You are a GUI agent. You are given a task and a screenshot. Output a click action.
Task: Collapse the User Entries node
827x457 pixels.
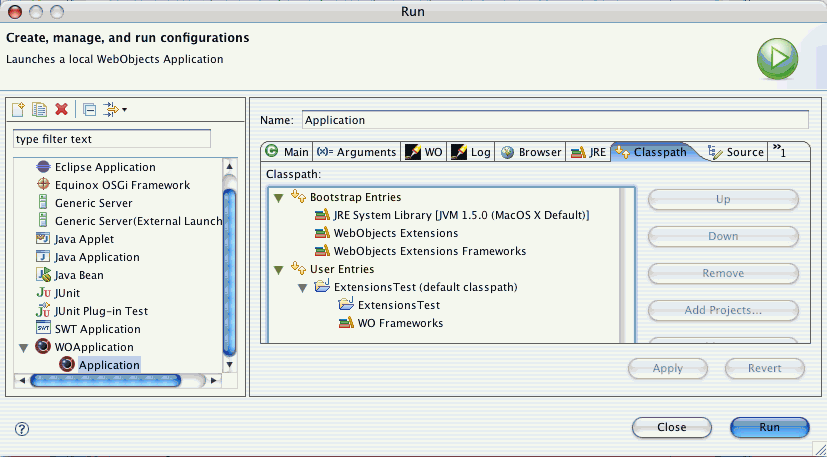click(x=278, y=270)
